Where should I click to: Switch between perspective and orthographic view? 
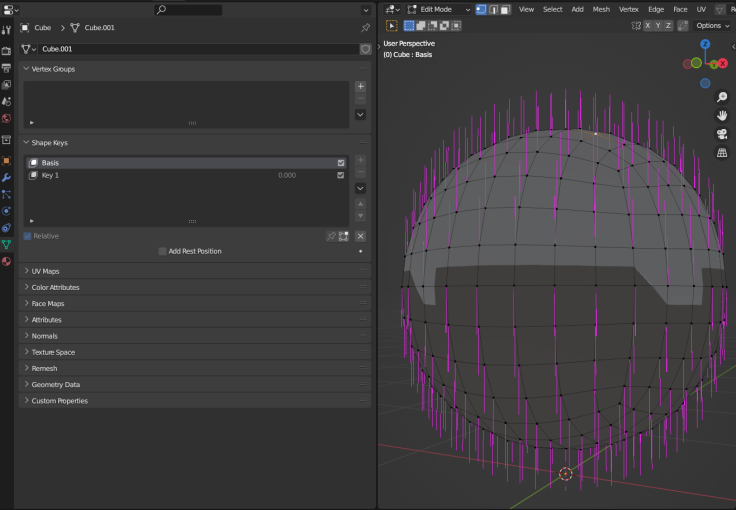tap(722, 153)
